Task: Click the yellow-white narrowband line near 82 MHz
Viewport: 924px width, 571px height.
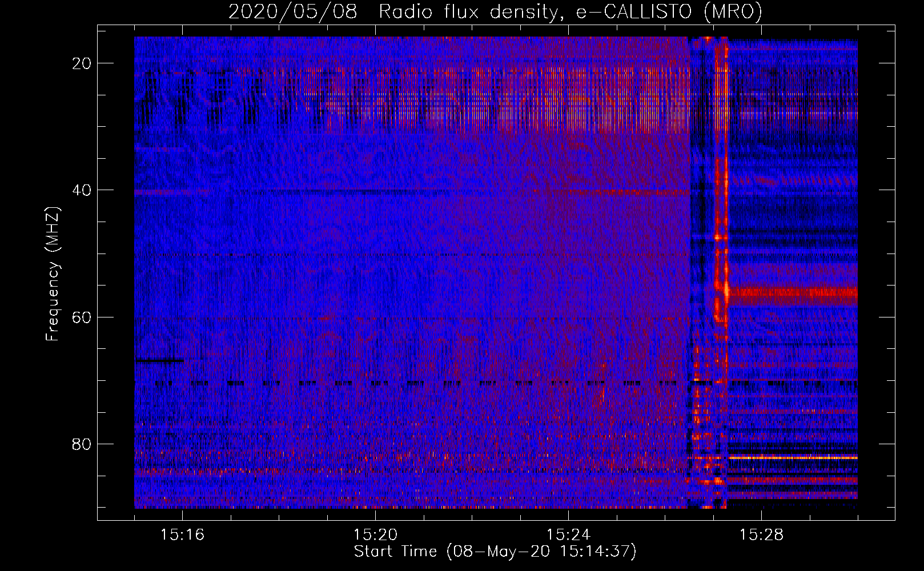Action: (794, 457)
